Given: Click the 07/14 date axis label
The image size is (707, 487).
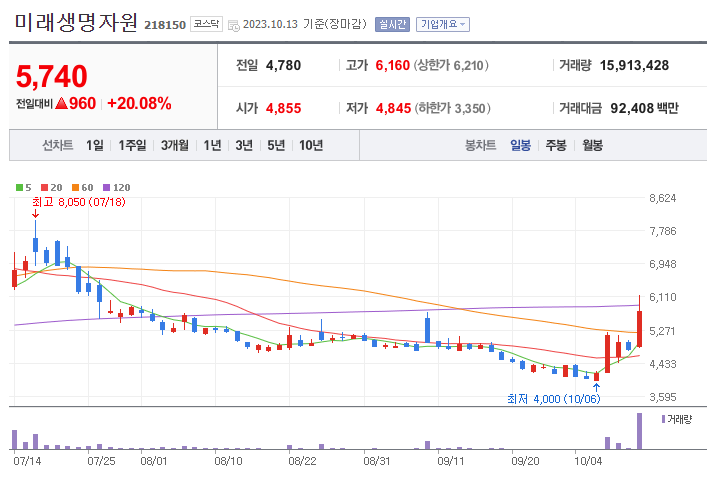Looking at the screenshot, I should click(27, 461).
